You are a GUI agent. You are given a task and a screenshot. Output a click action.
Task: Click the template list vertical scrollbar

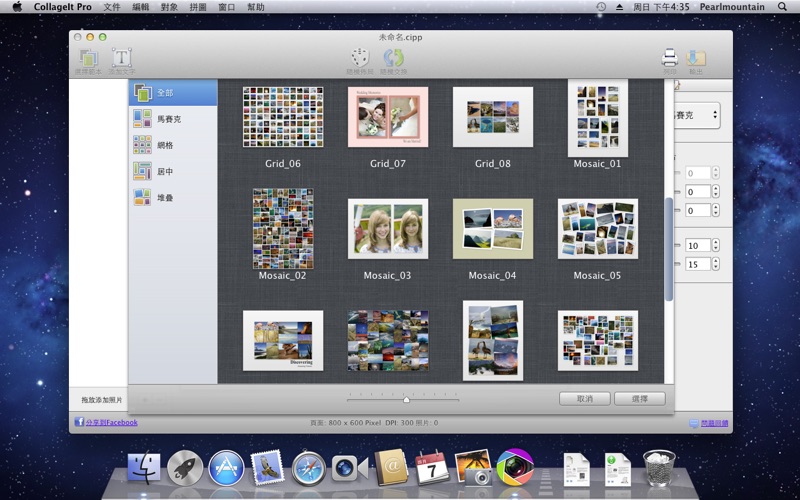[668, 249]
